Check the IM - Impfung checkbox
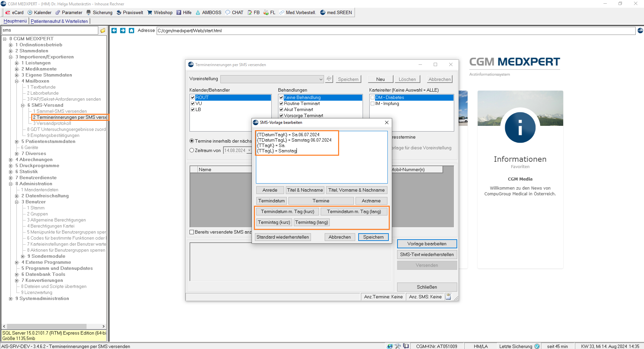Viewport: 644px width, 349px height. click(x=372, y=104)
